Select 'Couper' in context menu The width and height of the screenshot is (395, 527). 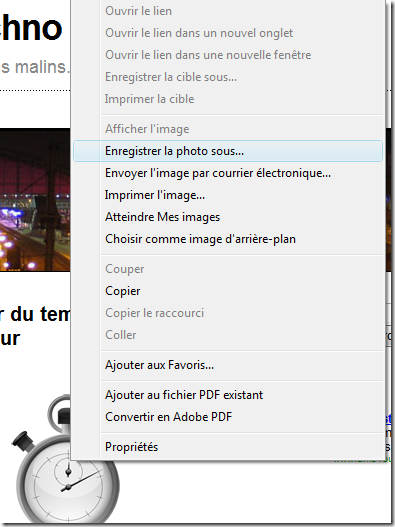tap(228, 269)
